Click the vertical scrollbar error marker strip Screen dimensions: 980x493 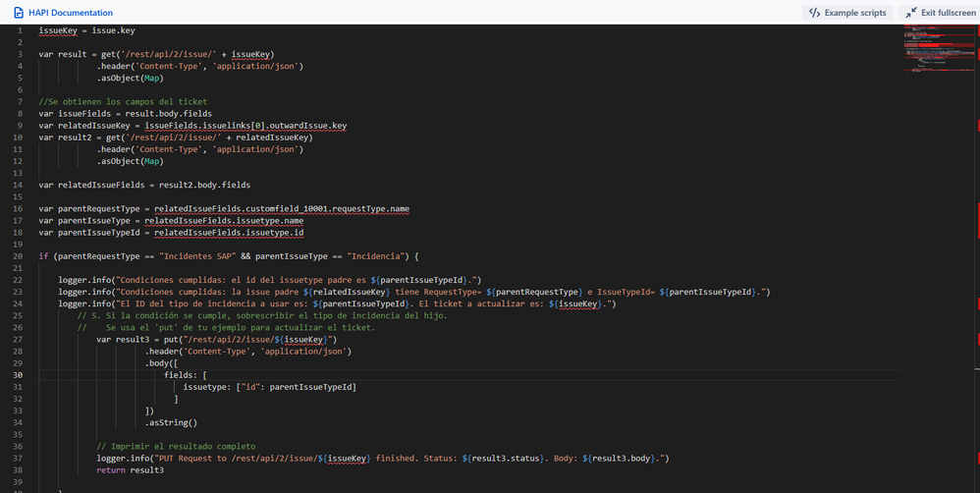click(977, 258)
